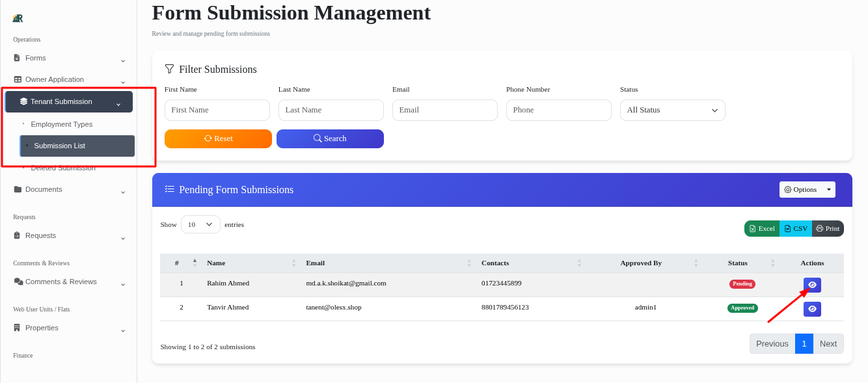Open Tanvir Ahmed's submission details via eye icon

coord(812,309)
